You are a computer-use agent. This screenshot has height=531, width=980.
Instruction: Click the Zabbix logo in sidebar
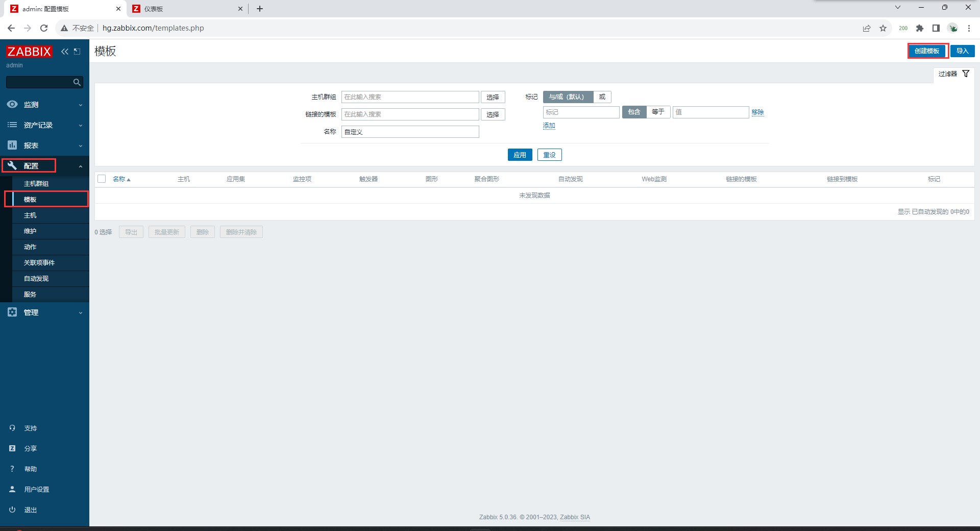pos(29,52)
